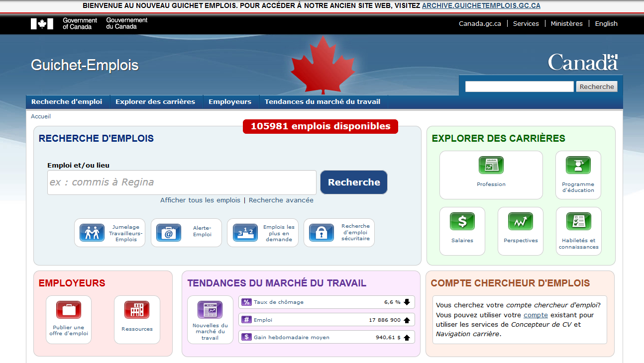The width and height of the screenshot is (644, 363).
Task: Click the Jumelage Travailleurs-Emplois icon
Action: coord(92,233)
